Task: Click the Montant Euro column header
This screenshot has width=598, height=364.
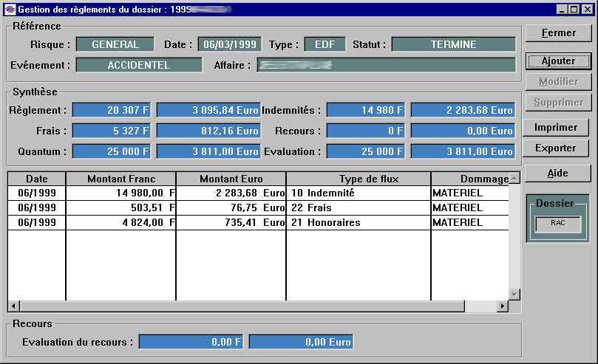Action: coord(231,179)
